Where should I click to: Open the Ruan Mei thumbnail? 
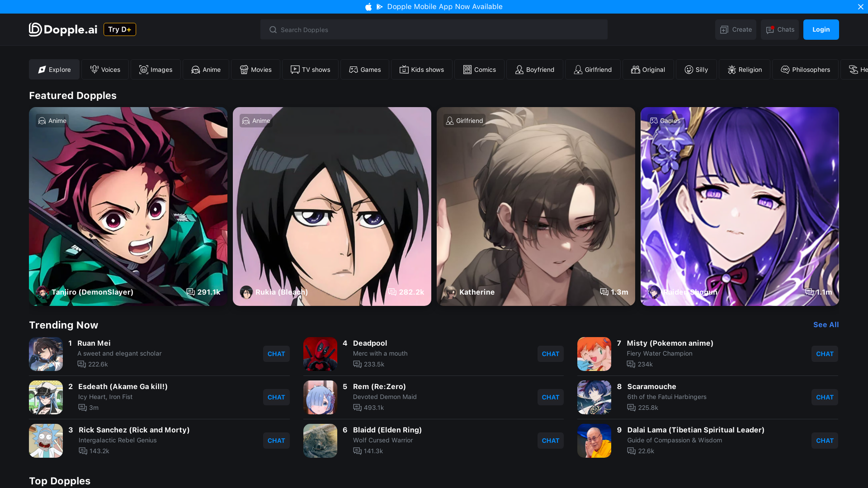tap(46, 354)
